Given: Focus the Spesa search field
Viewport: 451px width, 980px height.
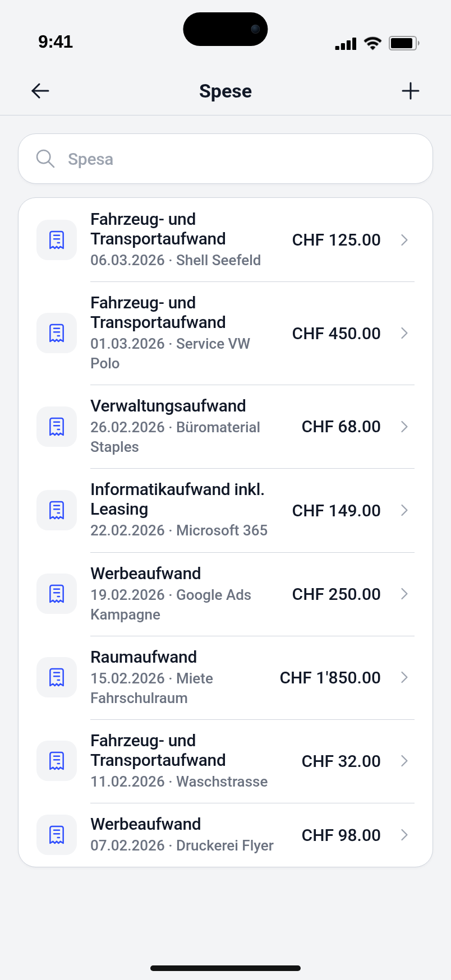Looking at the screenshot, I should click(x=225, y=159).
